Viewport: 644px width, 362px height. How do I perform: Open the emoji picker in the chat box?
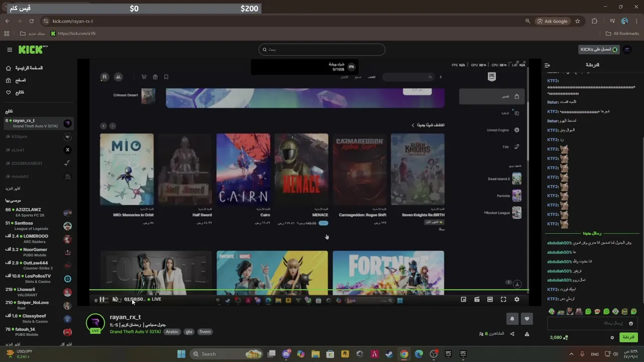click(631, 323)
